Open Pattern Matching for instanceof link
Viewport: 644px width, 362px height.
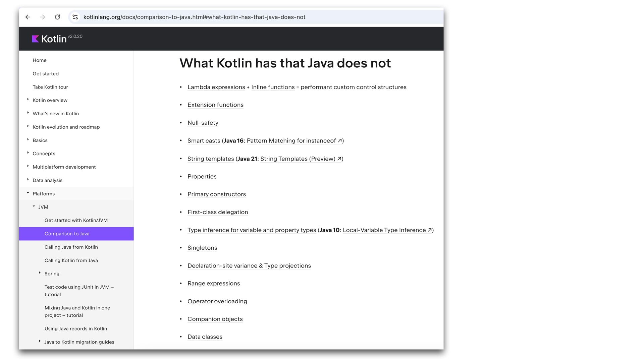[291, 141]
